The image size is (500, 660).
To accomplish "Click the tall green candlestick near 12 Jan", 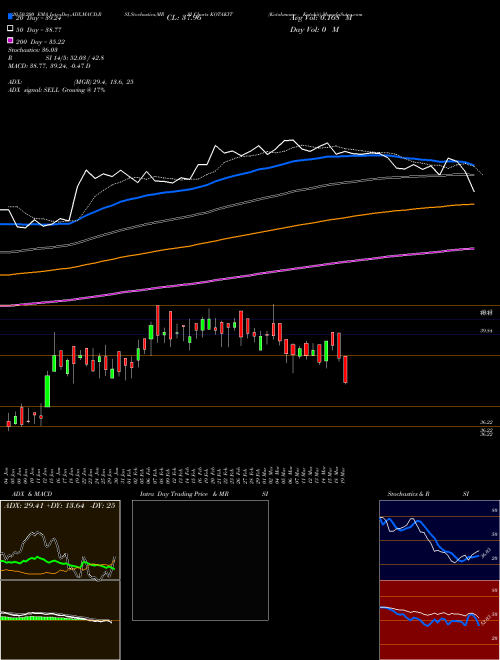I will click(48, 391).
